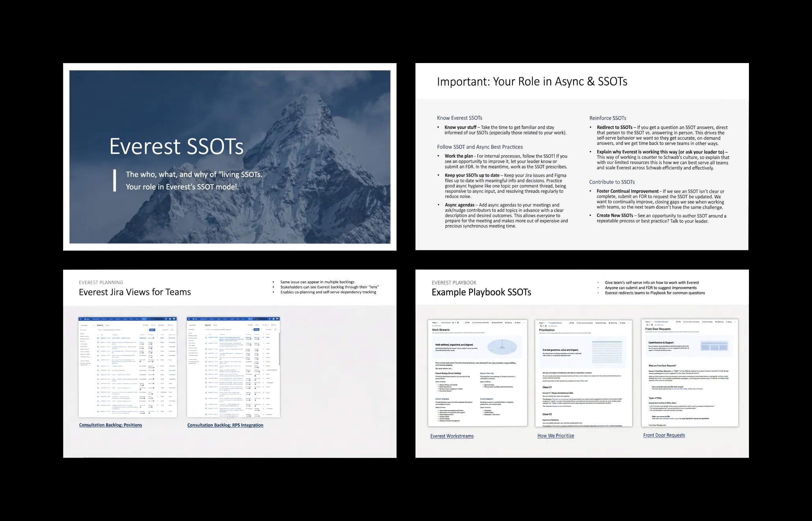The height and width of the screenshot is (521, 812).
Task: Click the 'Create New SSOTs' bullet
Action: tap(661, 218)
